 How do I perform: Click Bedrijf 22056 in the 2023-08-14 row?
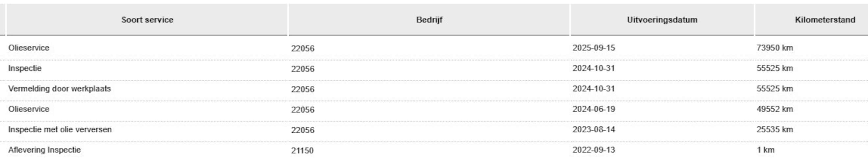coord(302,130)
